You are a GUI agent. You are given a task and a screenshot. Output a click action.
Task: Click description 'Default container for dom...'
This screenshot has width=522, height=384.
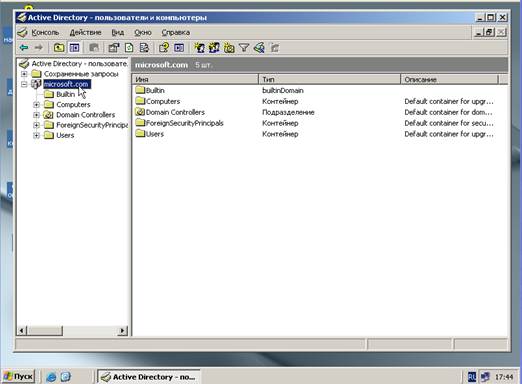(448, 112)
